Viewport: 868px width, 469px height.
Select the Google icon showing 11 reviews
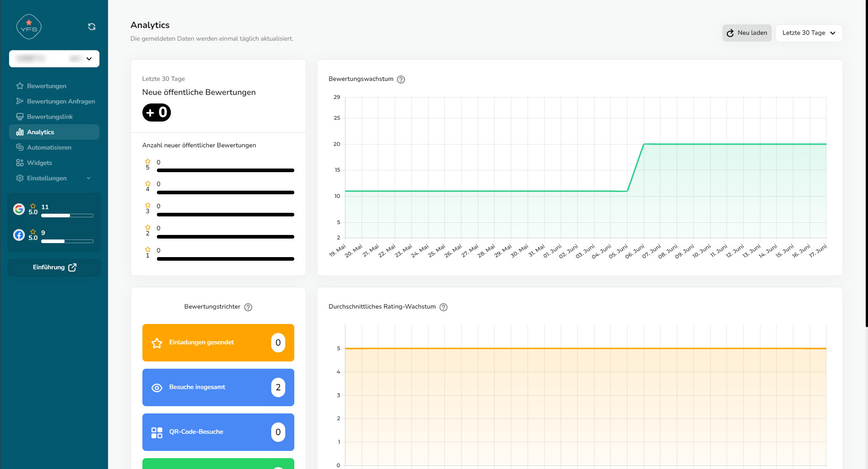(19, 210)
